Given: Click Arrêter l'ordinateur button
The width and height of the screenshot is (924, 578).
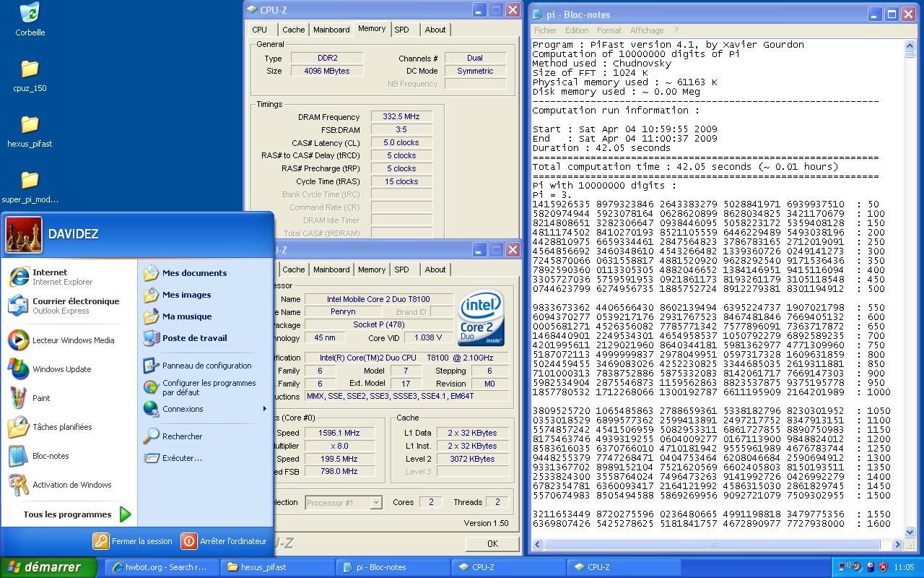Looking at the screenshot, I should click(225, 540).
